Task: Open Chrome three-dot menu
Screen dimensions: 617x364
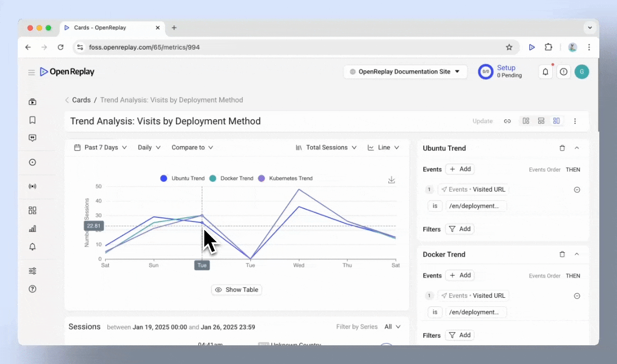Action: [x=589, y=47]
